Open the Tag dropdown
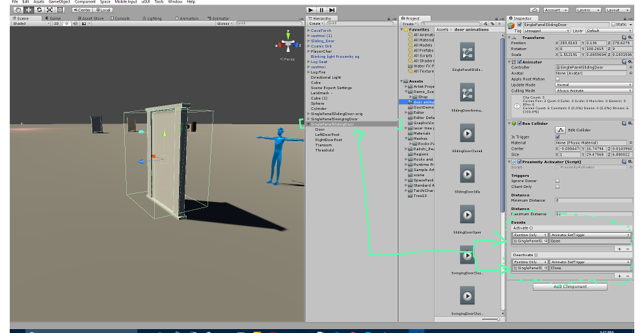This screenshot has width=644, height=333. click(x=546, y=31)
